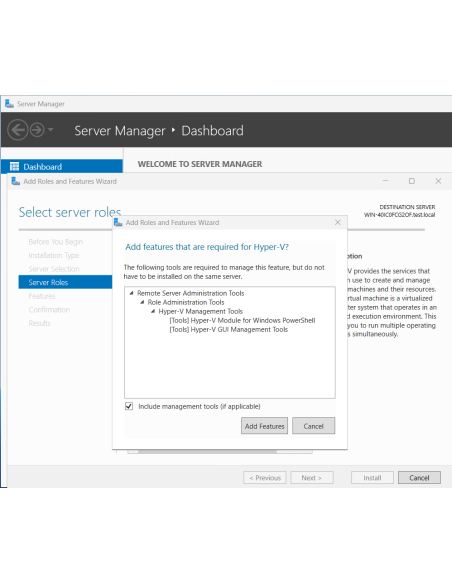The image size is (452, 584).
Task: Select Role Administration Tools row
Action: pos(186,302)
